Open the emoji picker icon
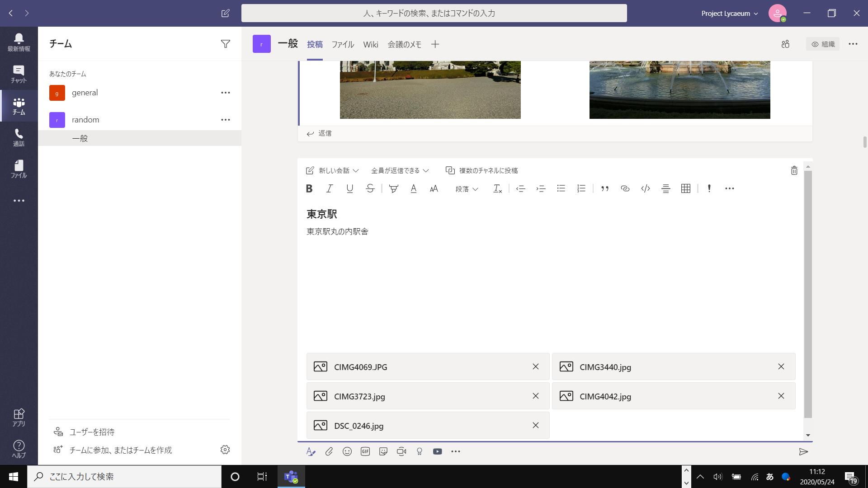Image resolution: width=868 pixels, height=488 pixels. click(x=347, y=451)
